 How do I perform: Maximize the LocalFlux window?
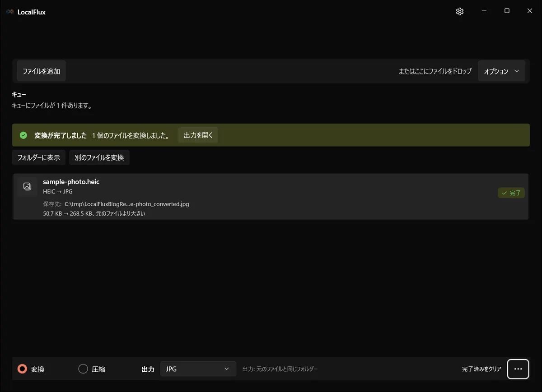pyautogui.click(x=507, y=11)
